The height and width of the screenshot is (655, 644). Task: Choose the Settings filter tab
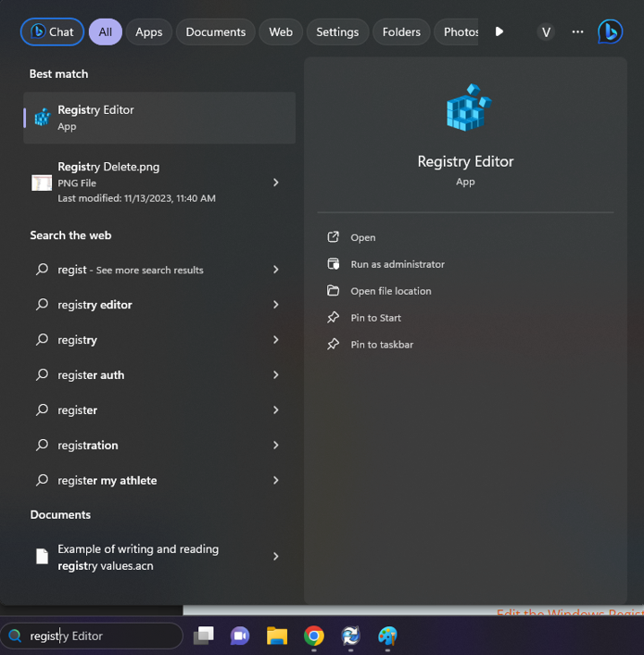point(337,31)
